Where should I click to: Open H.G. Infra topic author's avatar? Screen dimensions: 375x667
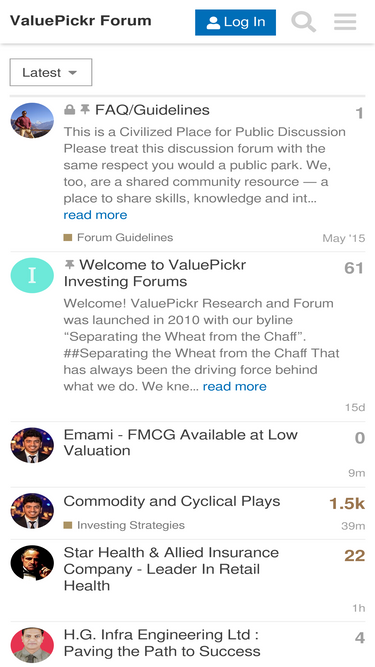pos(32,645)
